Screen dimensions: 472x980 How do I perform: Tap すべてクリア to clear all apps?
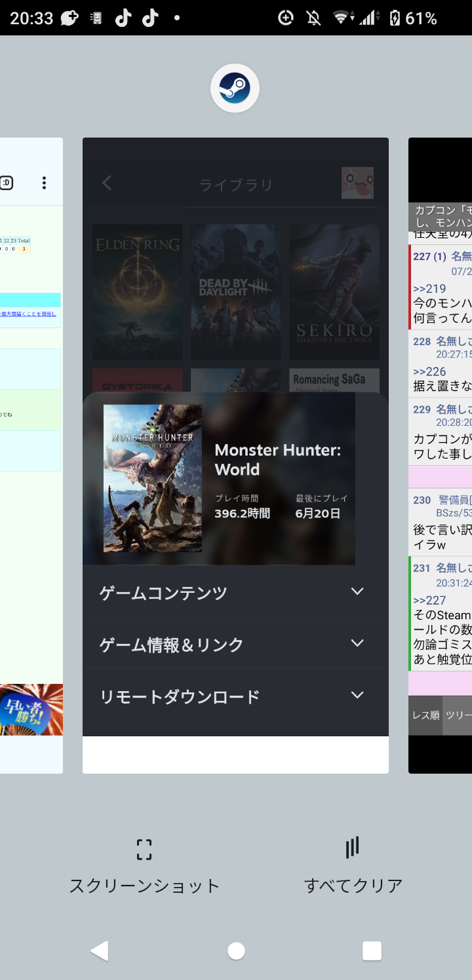coord(353,867)
